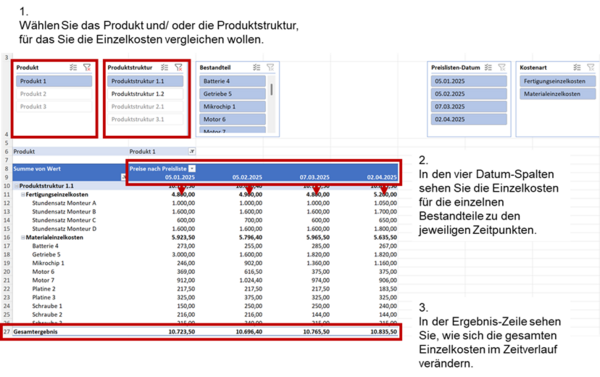Viewport: 600px width, 377px height.
Task: Clear the filter on the Produkt slicer
Action: [87, 67]
